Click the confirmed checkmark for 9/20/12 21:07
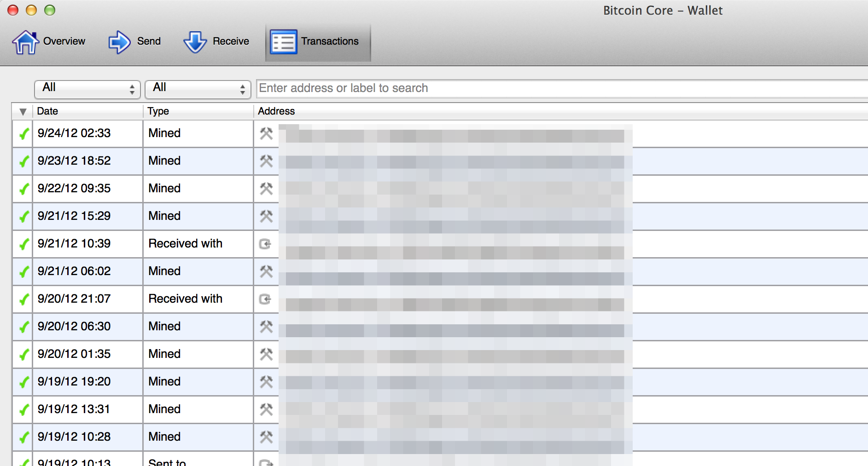The height and width of the screenshot is (466, 868). point(23,299)
